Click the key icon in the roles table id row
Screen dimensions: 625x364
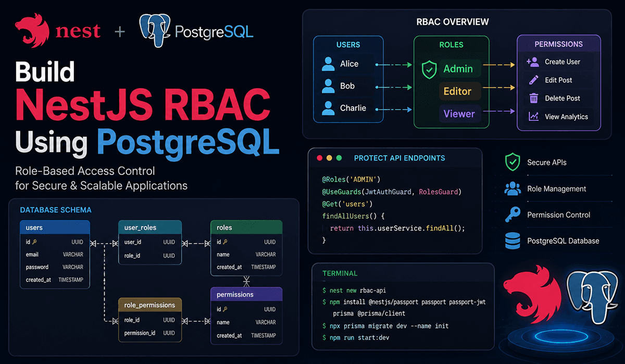point(226,242)
